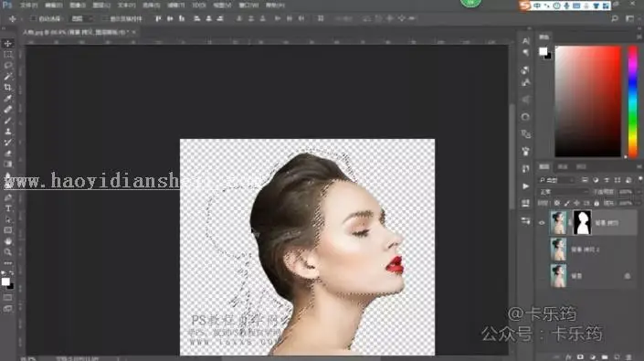
Task: Switch to the Channels tab
Action: [563, 166]
